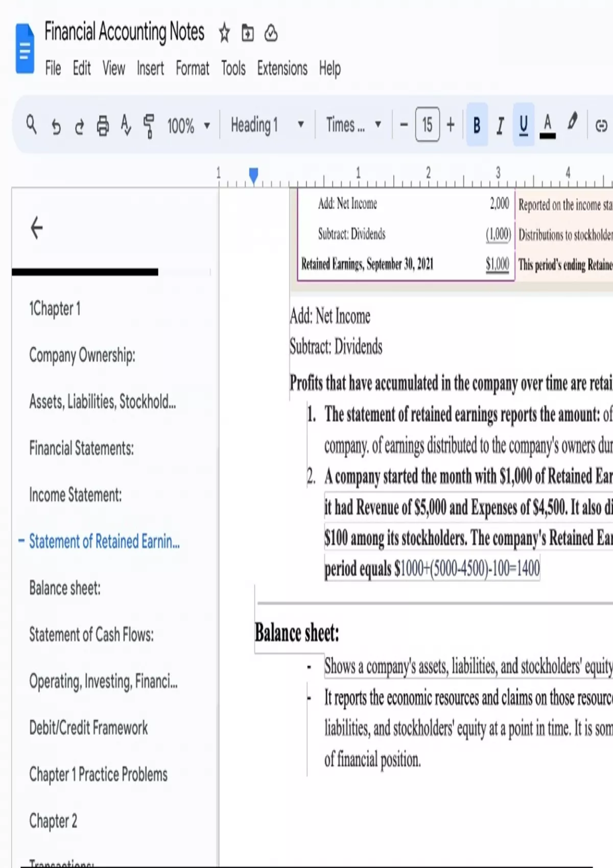Open the text color picker
The height and width of the screenshot is (868, 613).
[x=548, y=125]
